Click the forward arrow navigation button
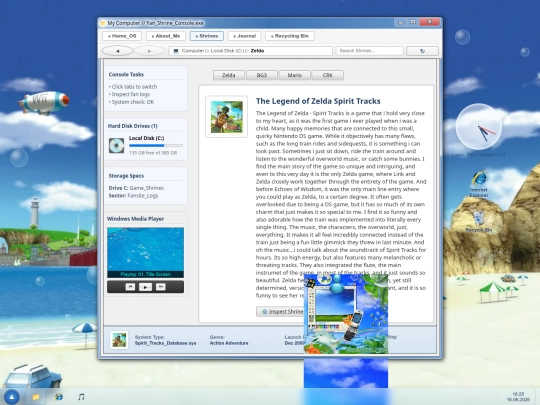Image resolution: width=540 pixels, height=405 pixels. (149, 51)
